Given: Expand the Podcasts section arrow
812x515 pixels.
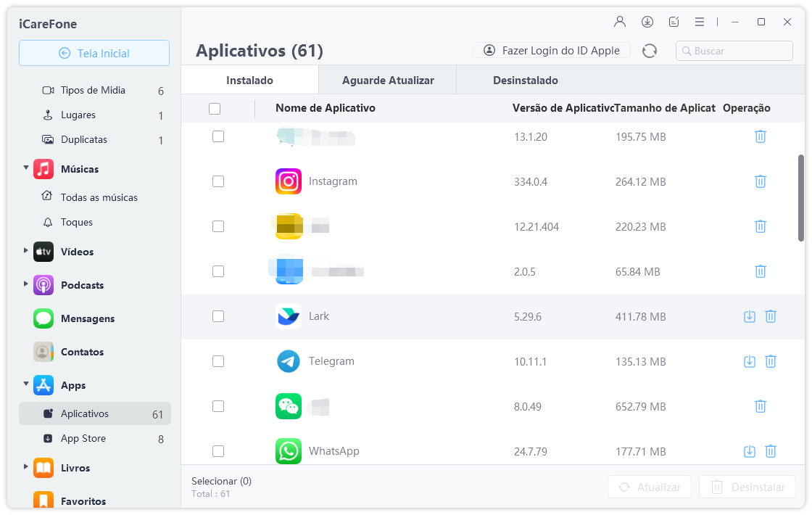Looking at the screenshot, I should coord(26,284).
